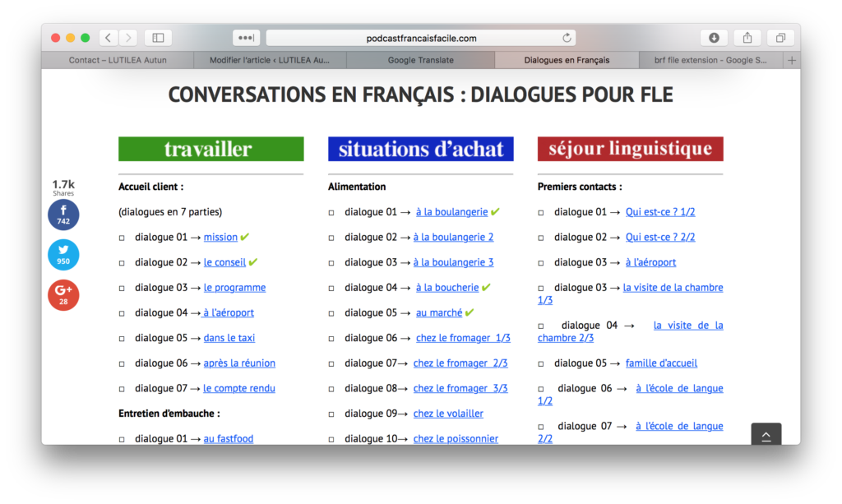This screenshot has height=504, width=842.
Task: Open la visite de la chambre 1/3 link
Action: pyautogui.click(x=673, y=288)
